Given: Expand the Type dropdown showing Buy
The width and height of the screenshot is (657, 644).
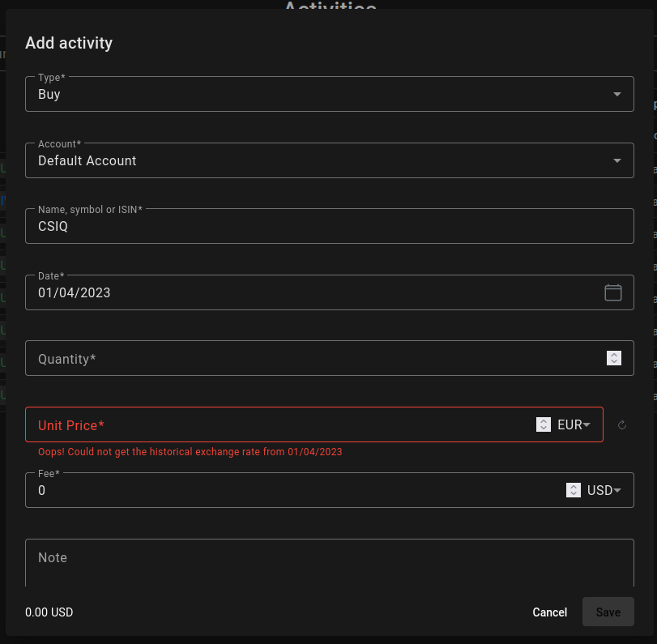Looking at the screenshot, I should click(x=615, y=94).
